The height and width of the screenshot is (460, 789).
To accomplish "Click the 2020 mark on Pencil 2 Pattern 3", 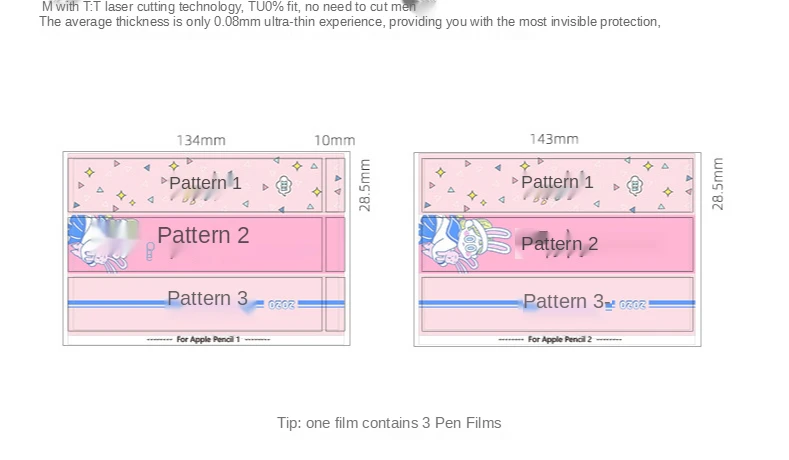I will (x=632, y=305).
